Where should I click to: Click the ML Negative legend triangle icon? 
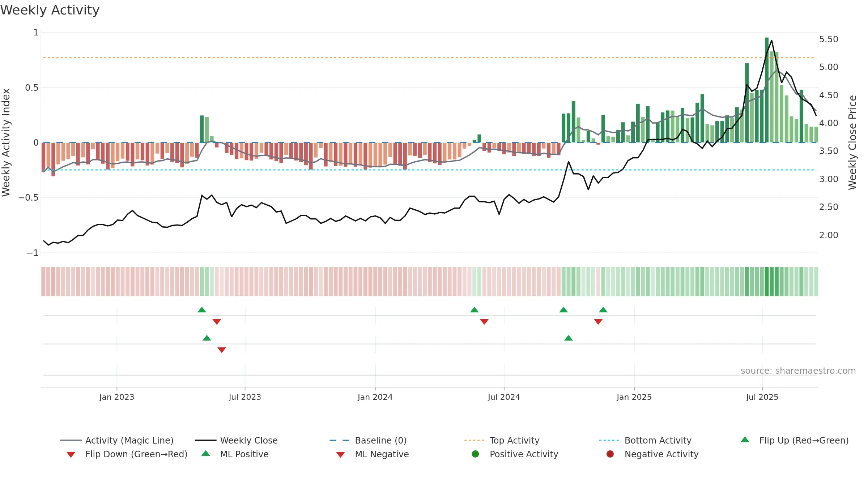(x=340, y=455)
